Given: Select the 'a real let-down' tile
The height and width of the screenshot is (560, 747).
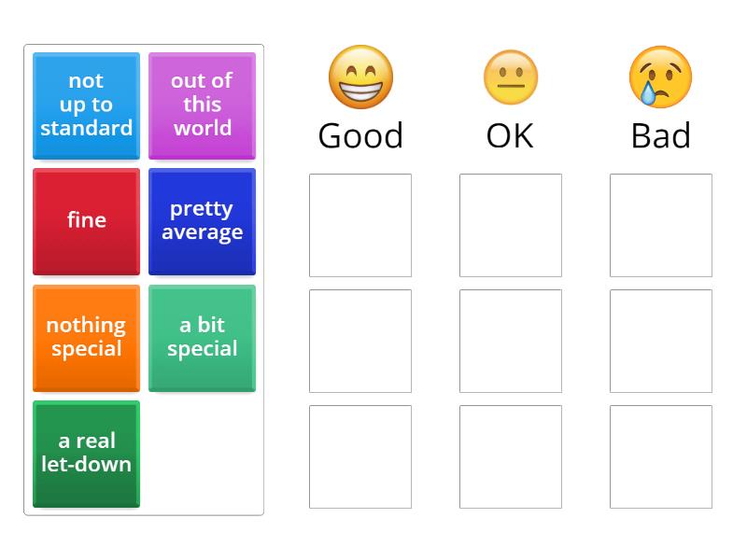Looking at the screenshot, I should pos(86,453).
